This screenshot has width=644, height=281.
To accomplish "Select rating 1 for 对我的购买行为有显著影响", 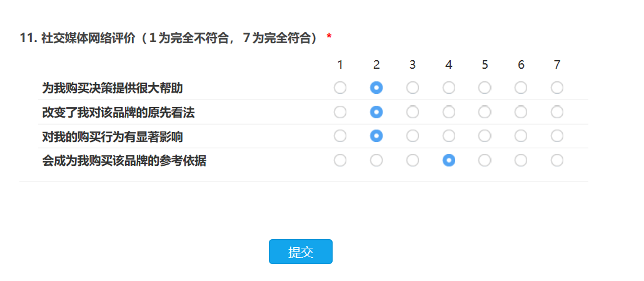I will pyautogui.click(x=340, y=136).
